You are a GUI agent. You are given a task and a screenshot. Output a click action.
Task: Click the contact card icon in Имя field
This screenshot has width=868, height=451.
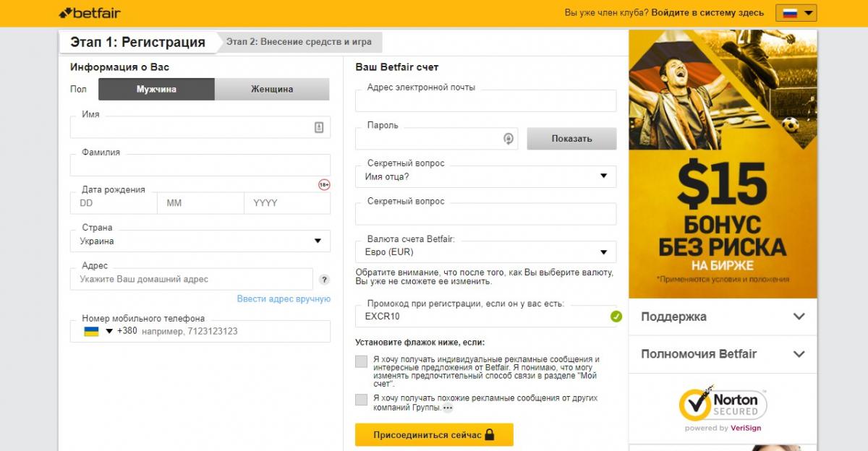pos(319,127)
